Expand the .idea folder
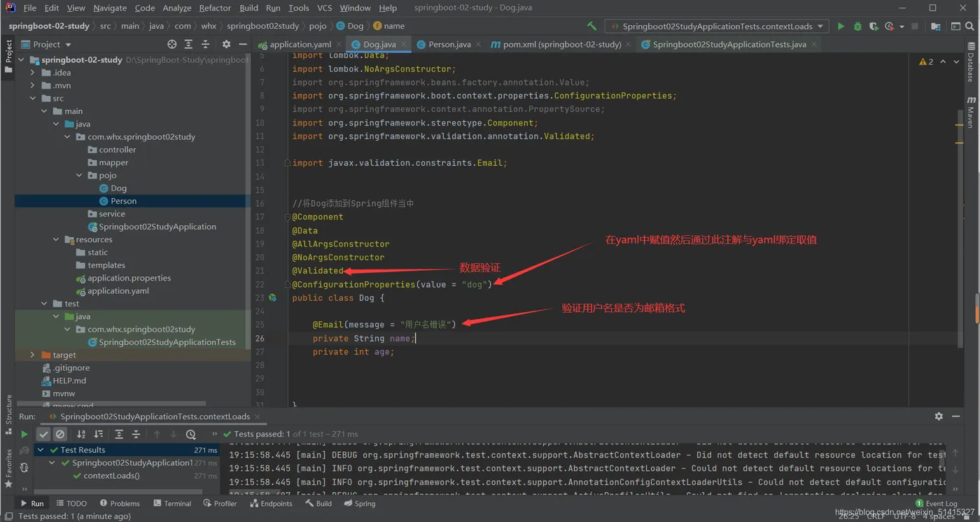Viewport: 980px width, 522px height. pyautogui.click(x=33, y=72)
